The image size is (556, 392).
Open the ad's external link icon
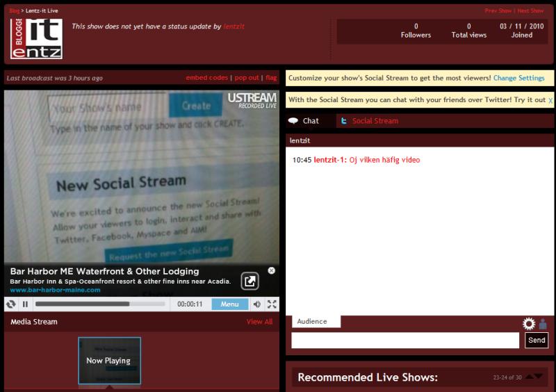(250, 281)
